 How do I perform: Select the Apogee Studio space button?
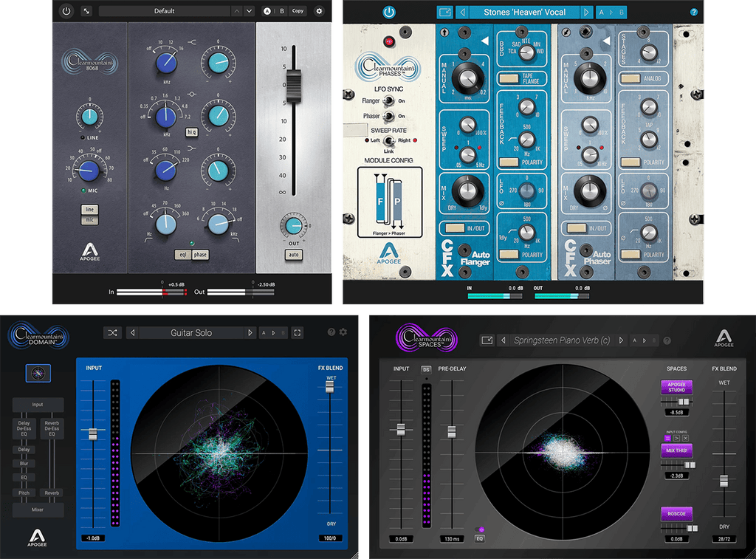coord(676,387)
